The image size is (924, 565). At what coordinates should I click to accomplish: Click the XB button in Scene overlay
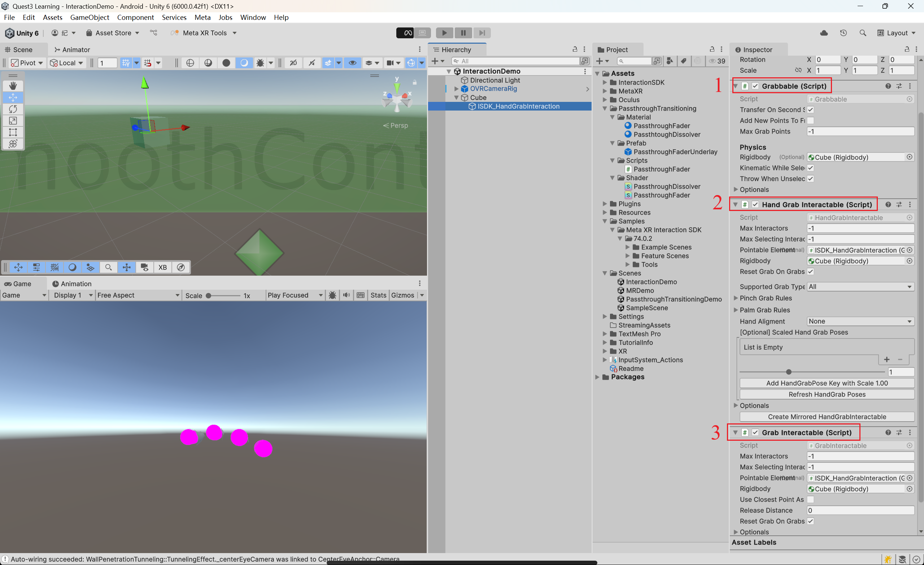click(162, 267)
